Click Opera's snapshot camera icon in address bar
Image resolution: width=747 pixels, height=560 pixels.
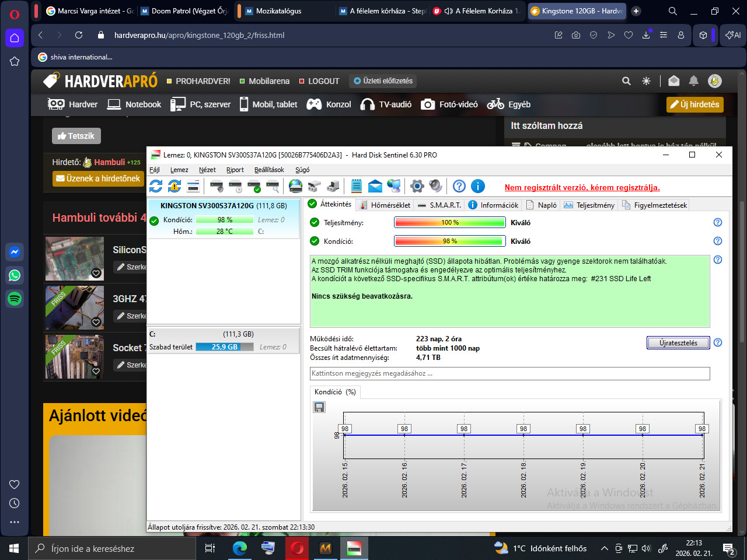tap(576, 35)
